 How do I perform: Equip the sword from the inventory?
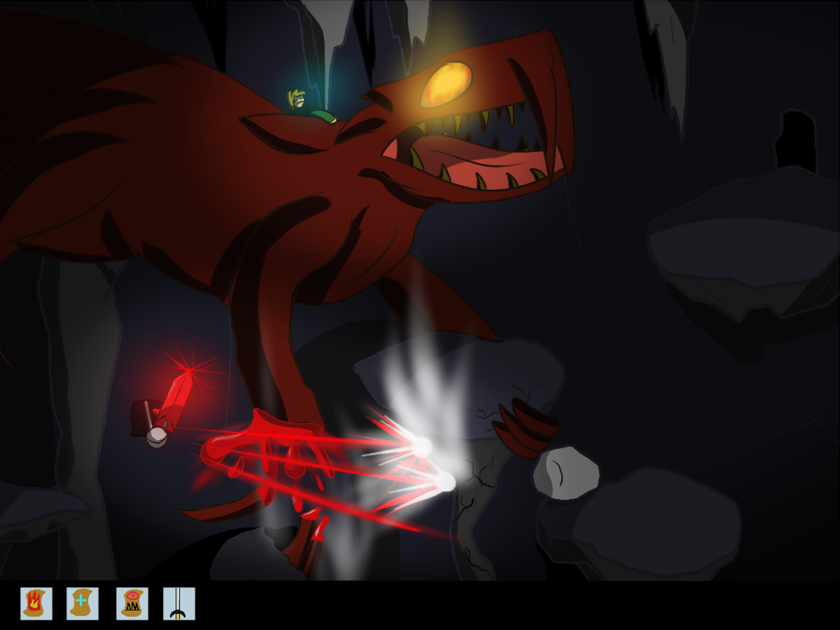click(178, 603)
